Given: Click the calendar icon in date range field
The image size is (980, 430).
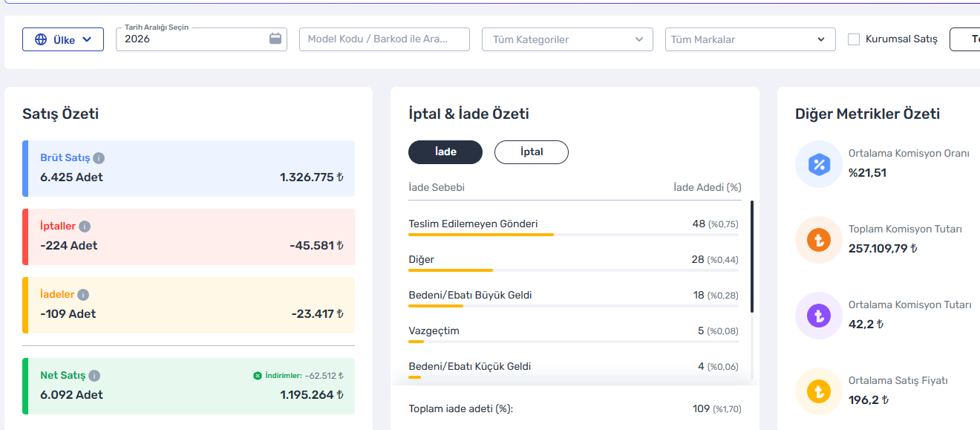Looking at the screenshot, I should [x=275, y=39].
